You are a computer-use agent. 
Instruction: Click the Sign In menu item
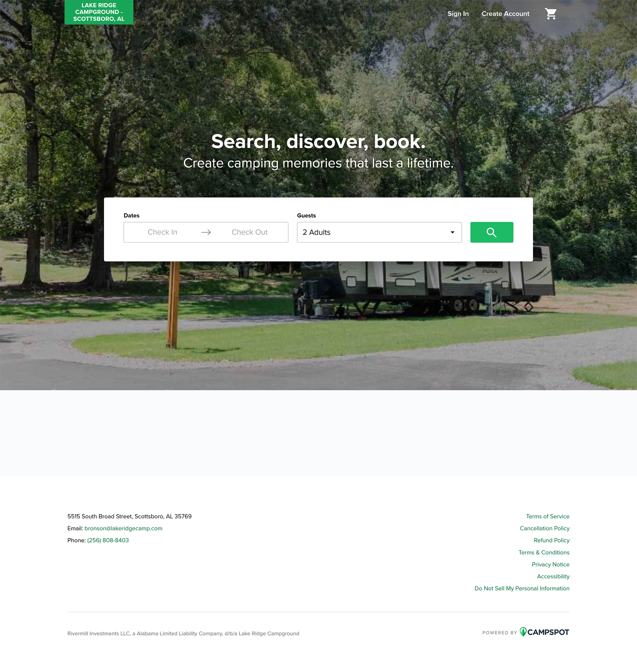[x=458, y=14]
